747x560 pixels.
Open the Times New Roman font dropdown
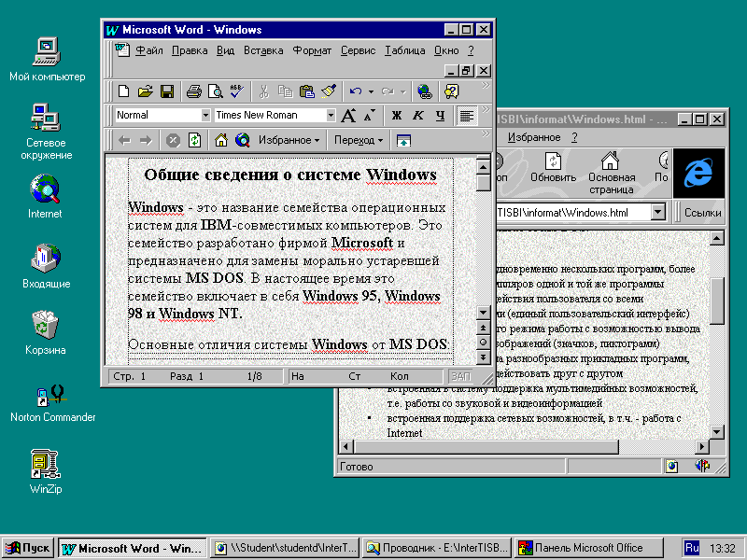click(x=330, y=116)
